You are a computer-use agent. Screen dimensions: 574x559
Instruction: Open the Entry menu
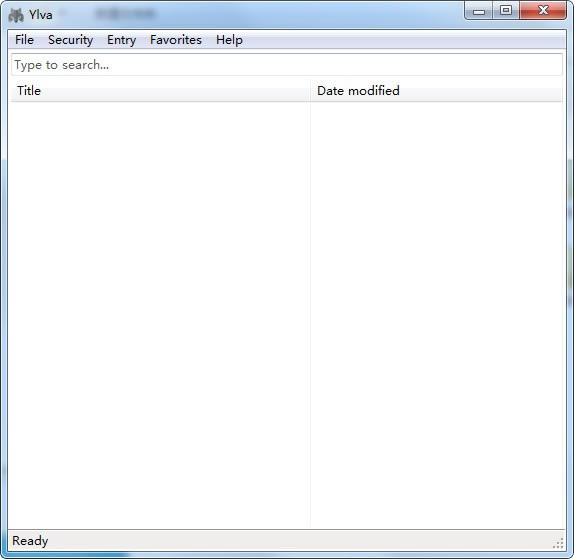pos(121,40)
